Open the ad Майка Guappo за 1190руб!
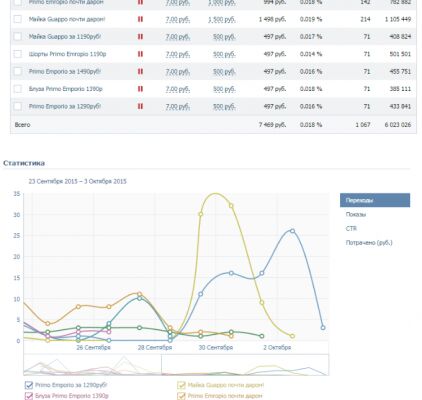Viewport: 422px width, 400px height. click(x=65, y=37)
